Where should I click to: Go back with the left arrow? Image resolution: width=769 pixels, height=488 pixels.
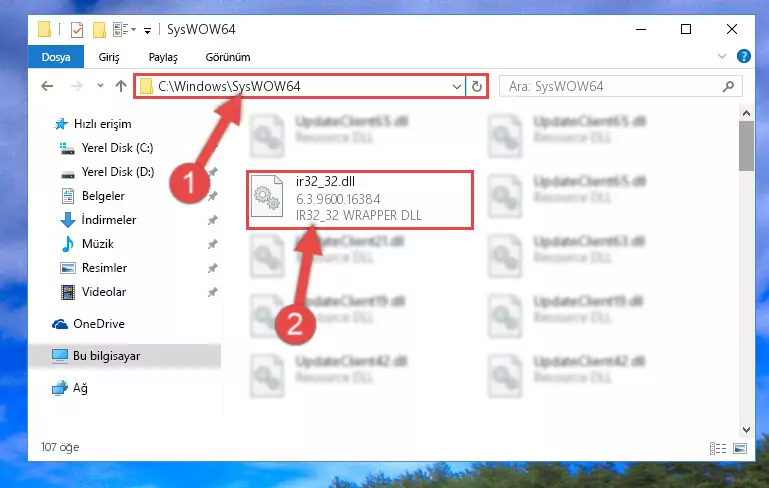[47, 86]
